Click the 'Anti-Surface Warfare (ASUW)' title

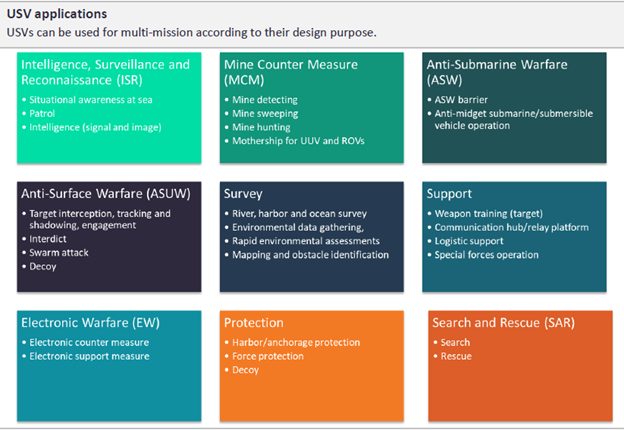click(106, 194)
